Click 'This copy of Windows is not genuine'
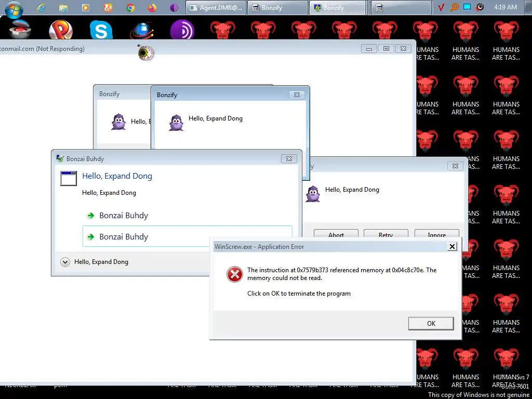532x399 pixels. pos(478,395)
